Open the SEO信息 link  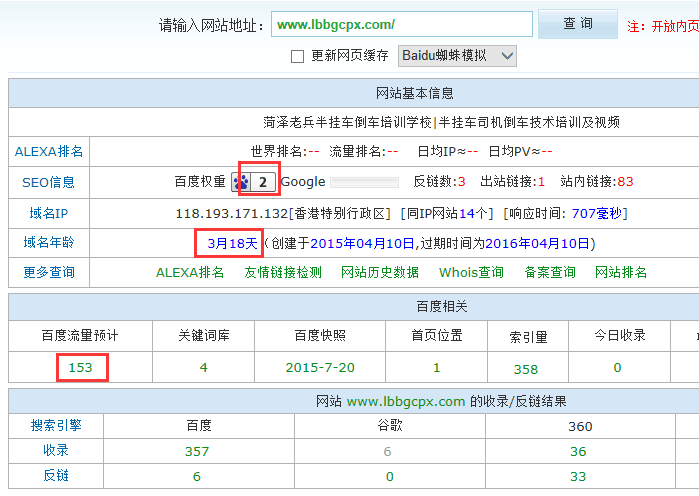click(48, 182)
